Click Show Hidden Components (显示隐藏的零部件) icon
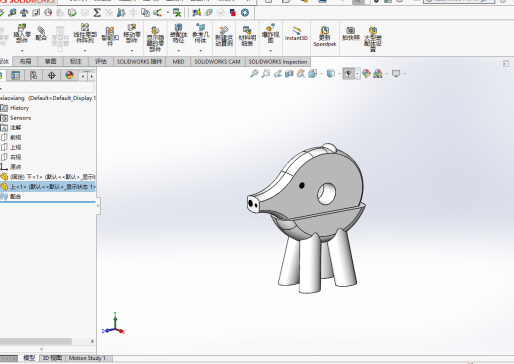 click(x=155, y=39)
